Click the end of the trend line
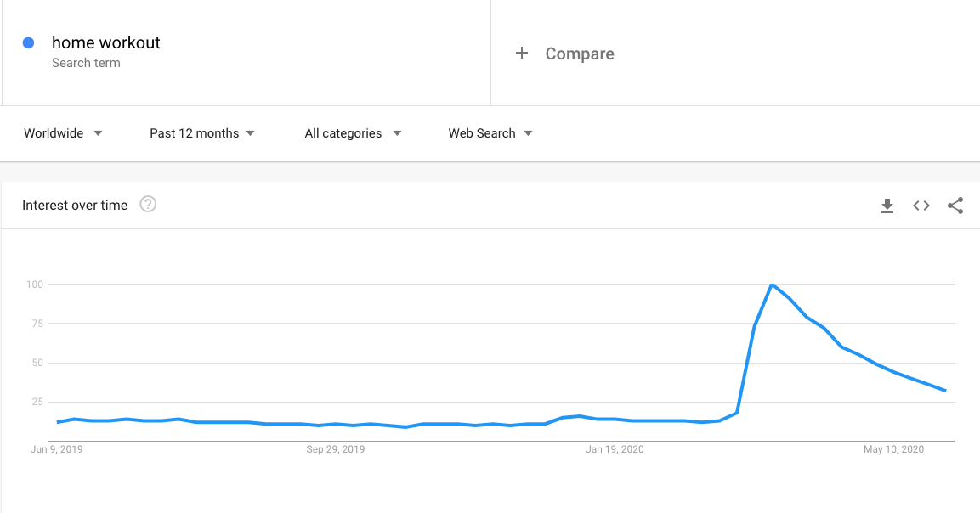The image size is (980, 513). [945, 391]
